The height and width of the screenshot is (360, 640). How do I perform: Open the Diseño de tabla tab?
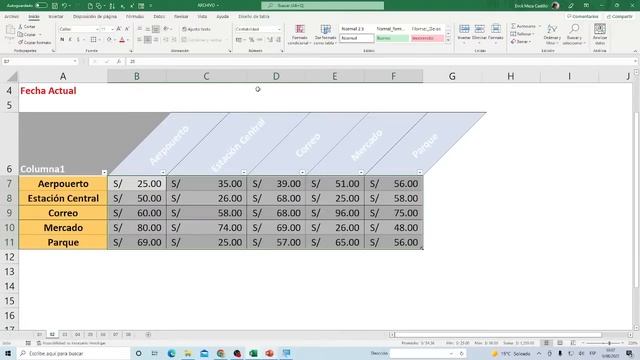(253, 17)
